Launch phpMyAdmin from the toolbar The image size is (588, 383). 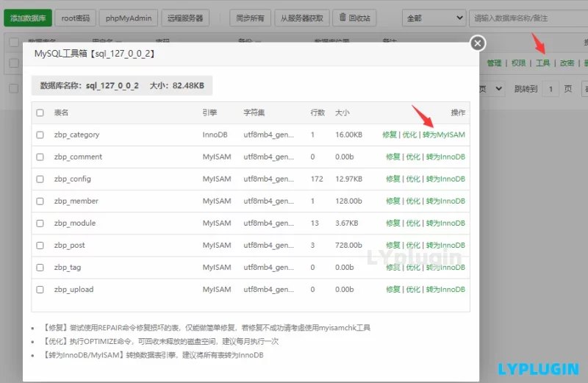129,18
